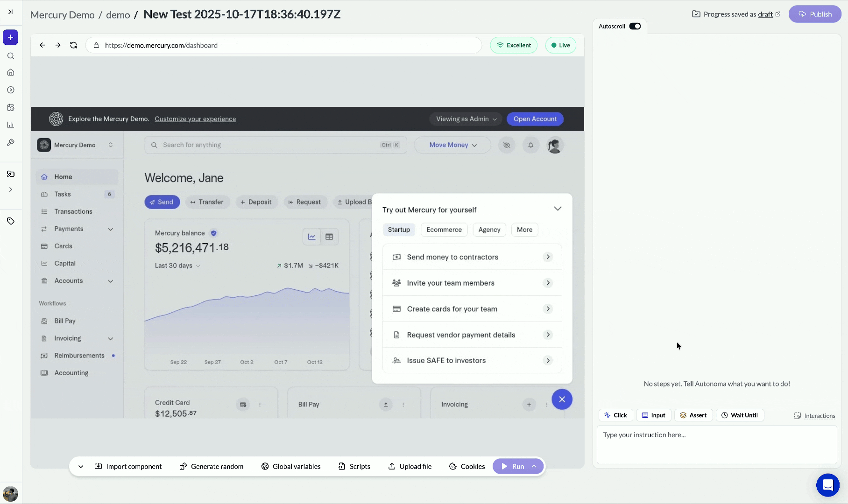The width and height of the screenshot is (848, 504).
Task: Open the "Viewing as Admin" dropdown
Action: [465, 119]
